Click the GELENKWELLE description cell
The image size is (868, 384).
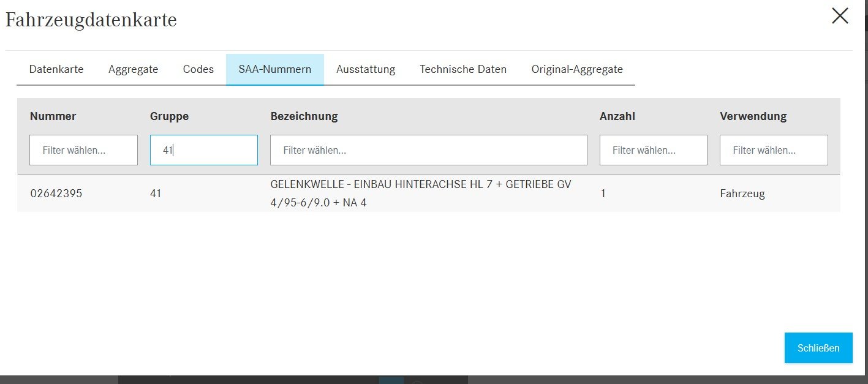[421, 194]
